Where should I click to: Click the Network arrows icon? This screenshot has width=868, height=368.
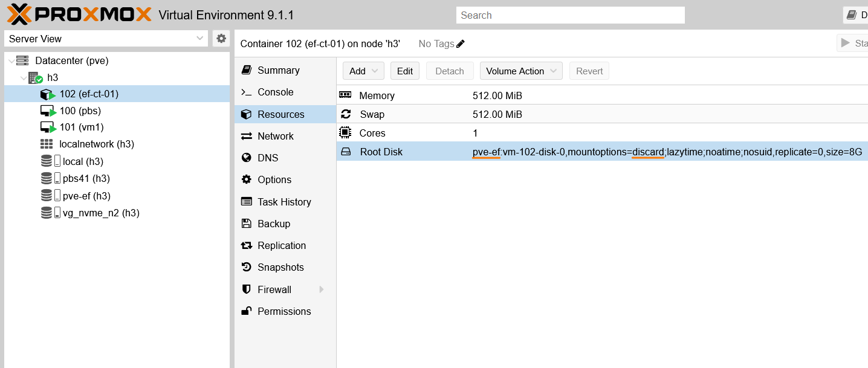click(x=246, y=136)
